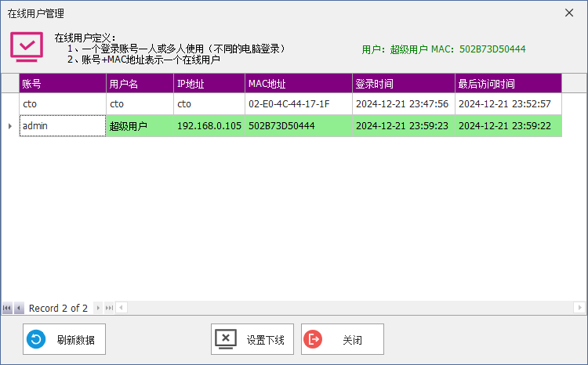This screenshot has width=588, height=365.
Task: Click the blue refresh arrow icon
Action: coord(36,339)
